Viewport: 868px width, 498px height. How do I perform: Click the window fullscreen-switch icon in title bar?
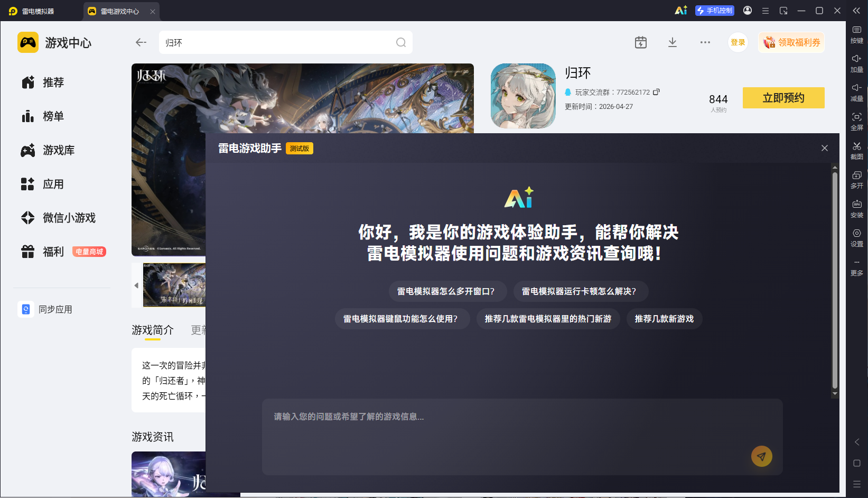click(783, 11)
